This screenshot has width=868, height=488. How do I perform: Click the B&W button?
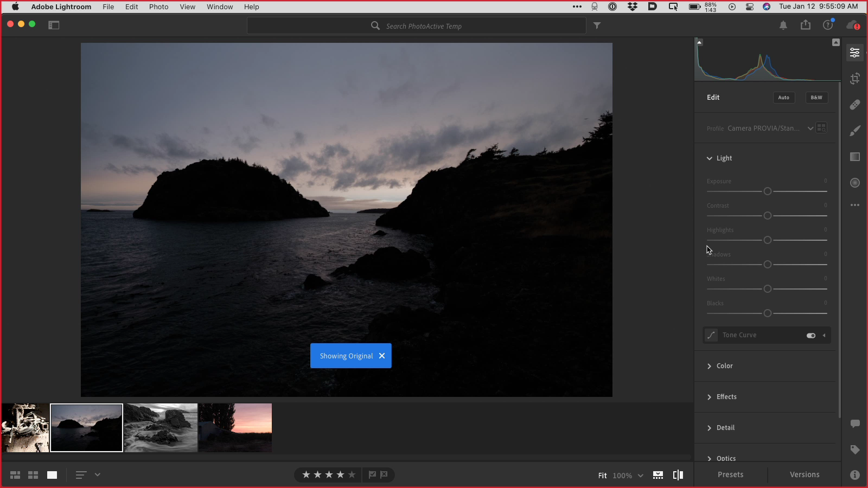816,98
